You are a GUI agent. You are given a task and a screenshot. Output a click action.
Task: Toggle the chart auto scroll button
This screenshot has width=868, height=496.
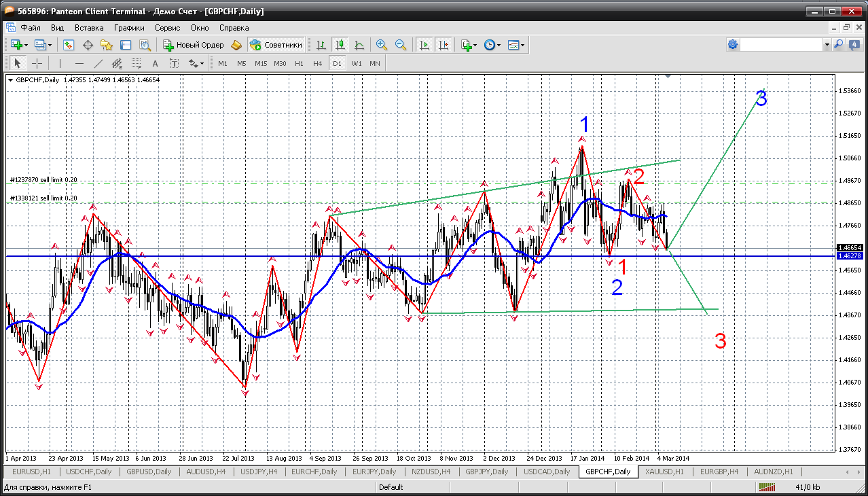[424, 45]
